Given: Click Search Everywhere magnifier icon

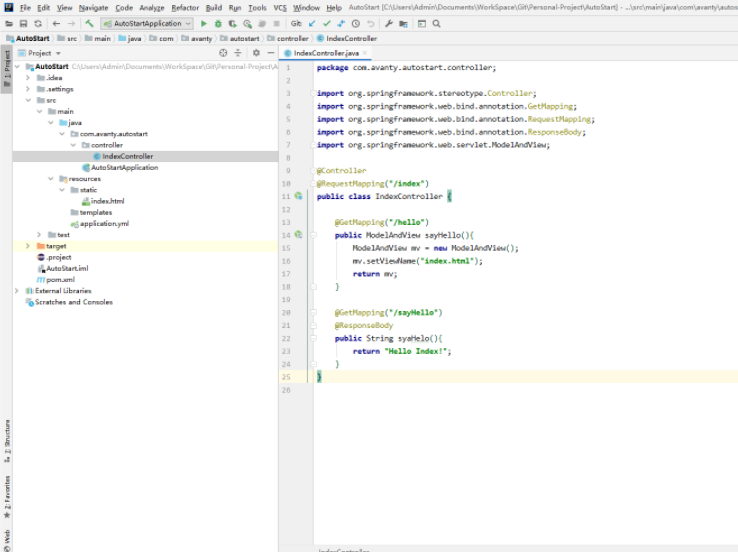Looking at the screenshot, I should tap(436, 24).
